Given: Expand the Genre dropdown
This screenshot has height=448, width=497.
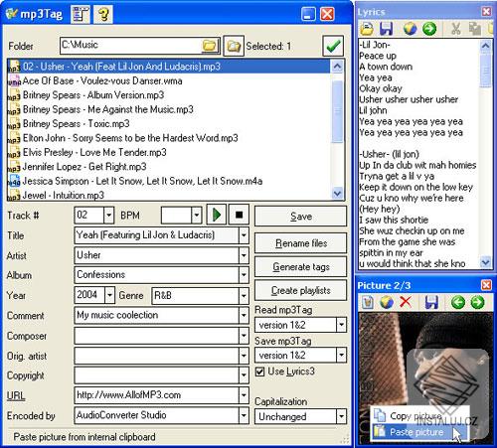Looking at the screenshot, I should [x=244, y=295].
